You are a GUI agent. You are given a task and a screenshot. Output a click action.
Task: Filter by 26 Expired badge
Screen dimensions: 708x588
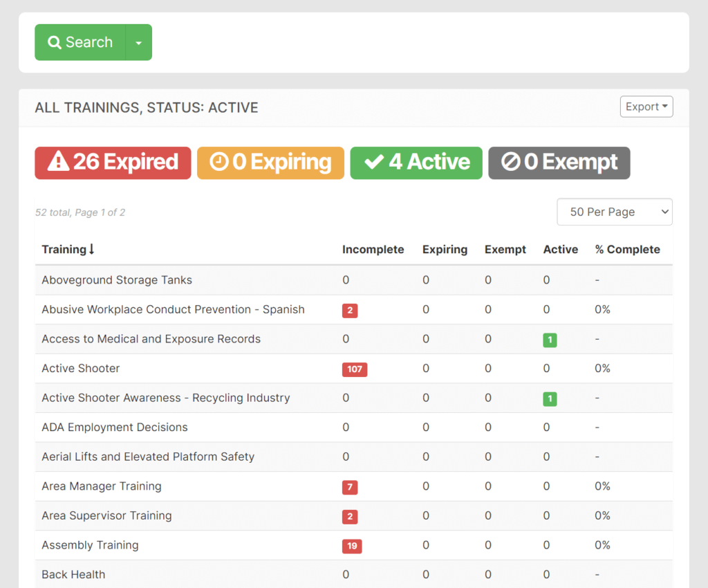click(x=113, y=163)
